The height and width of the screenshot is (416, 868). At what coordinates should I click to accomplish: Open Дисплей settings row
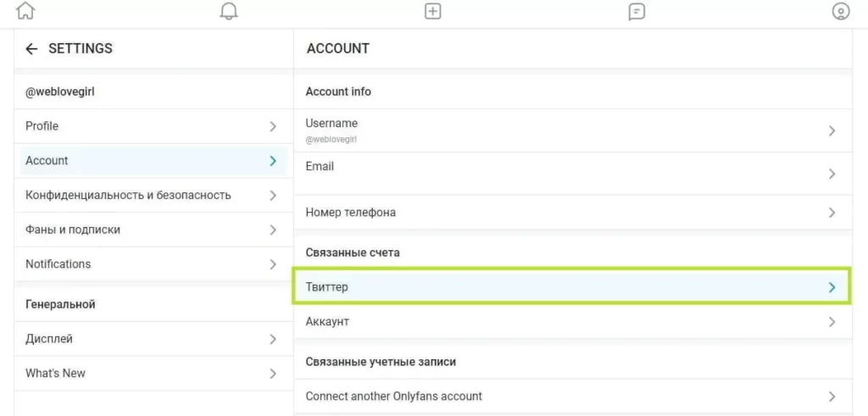pos(153,339)
